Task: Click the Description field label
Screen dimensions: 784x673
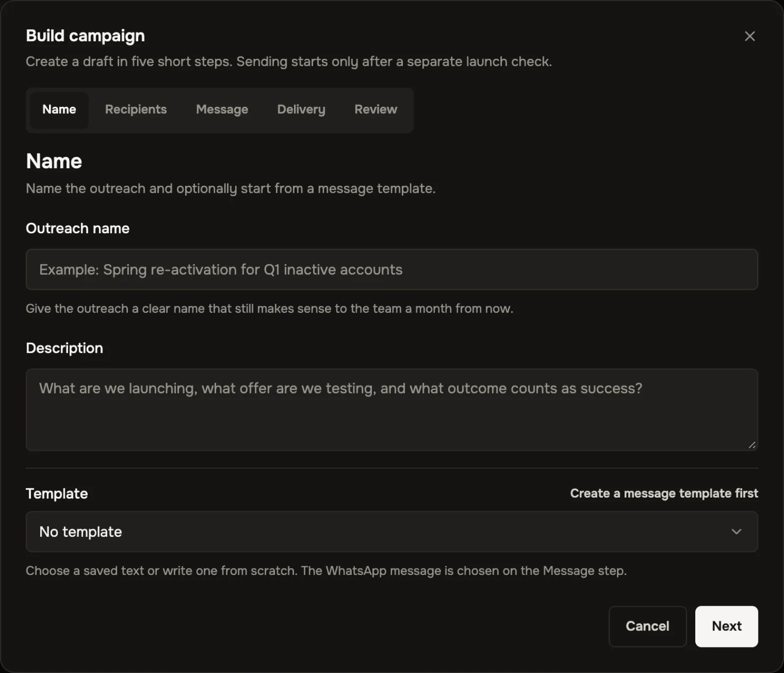Action: pyautogui.click(x=64, y=348)
